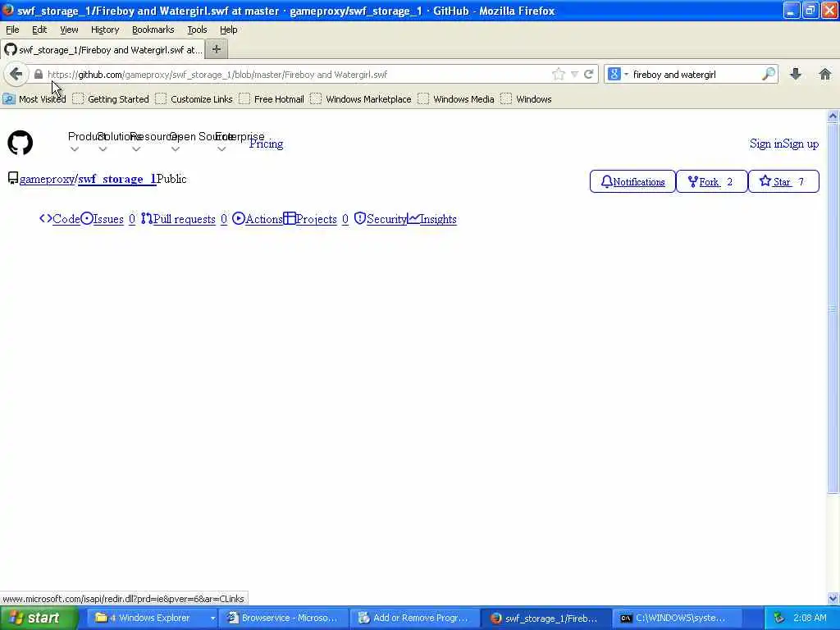Click the URL address field
Image resolution: width=840 pixels, height=630 pixels.
297,75
